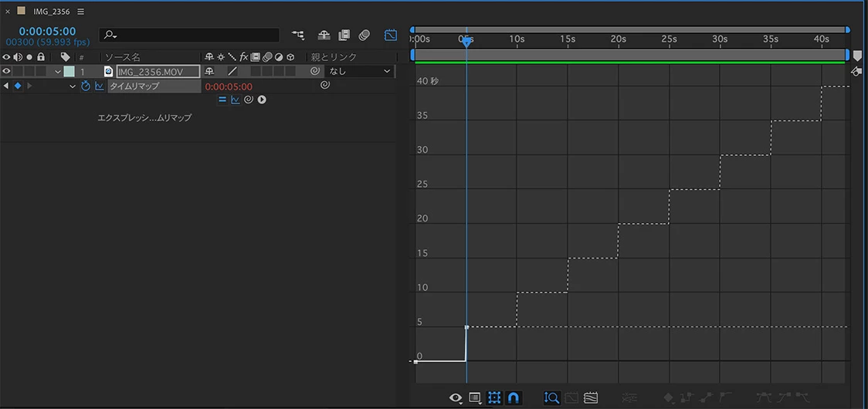Close the IMG_2356 timeline tab
The image size is (868, 409).
point(8,11)
